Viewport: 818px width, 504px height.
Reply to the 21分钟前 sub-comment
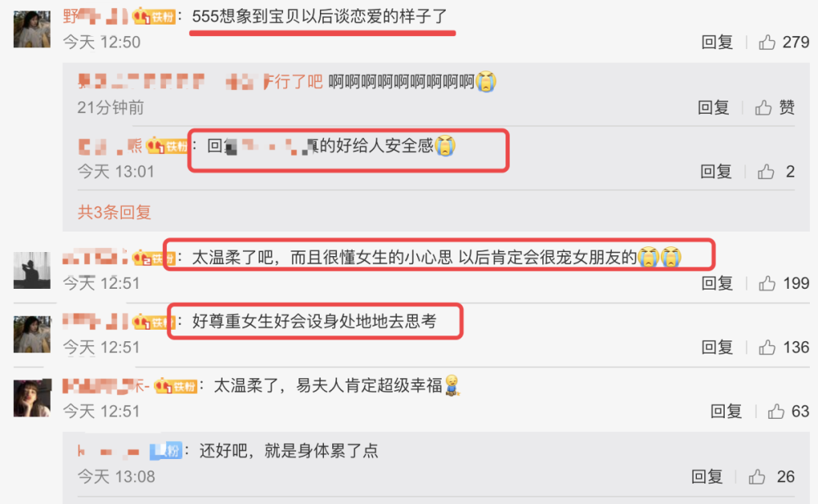click(x=713, y=107)
